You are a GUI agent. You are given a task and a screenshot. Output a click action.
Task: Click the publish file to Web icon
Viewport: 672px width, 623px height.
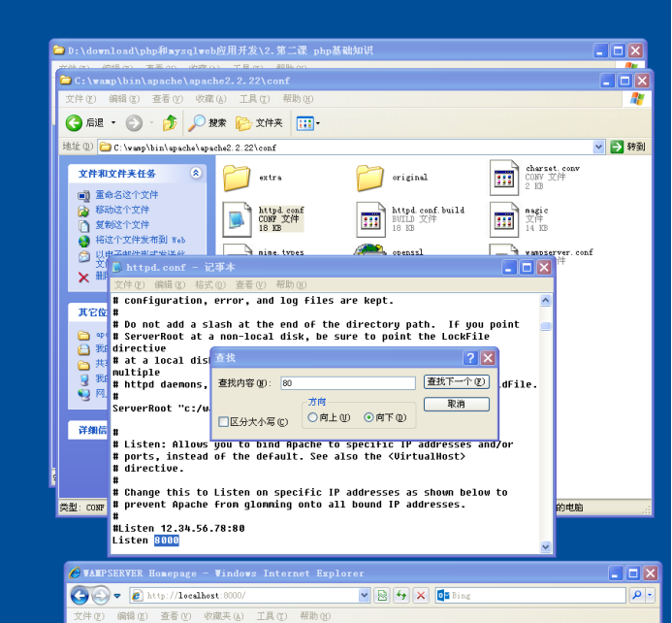point(84,241)
